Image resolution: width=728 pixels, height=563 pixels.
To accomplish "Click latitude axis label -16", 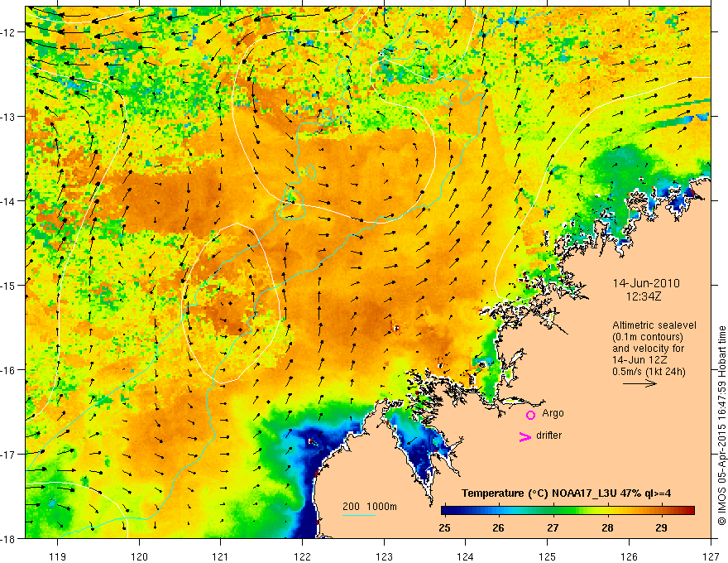I will 8,370.
